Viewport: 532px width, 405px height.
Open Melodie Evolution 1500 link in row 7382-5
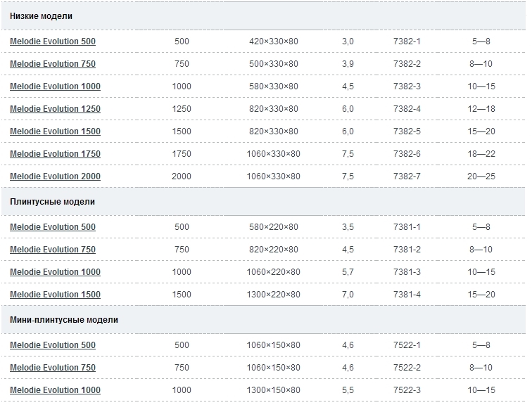coord(55,131)
